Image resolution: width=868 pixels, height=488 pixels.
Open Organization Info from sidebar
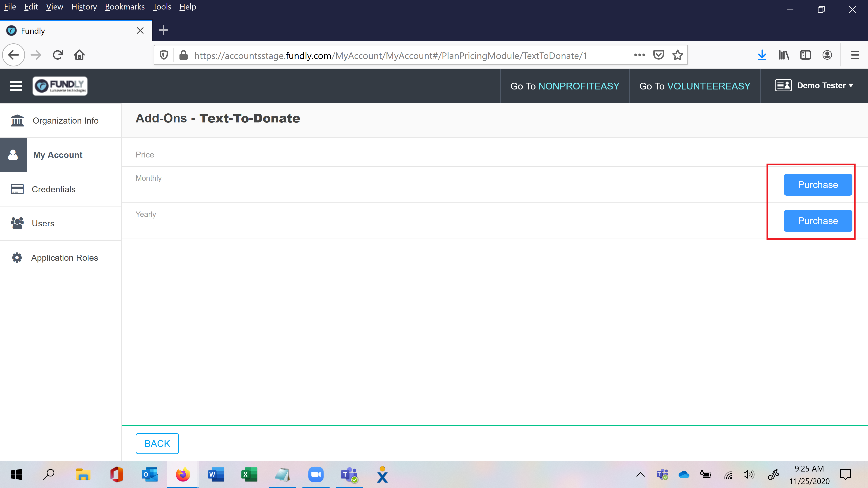click(x=65, y=121)
